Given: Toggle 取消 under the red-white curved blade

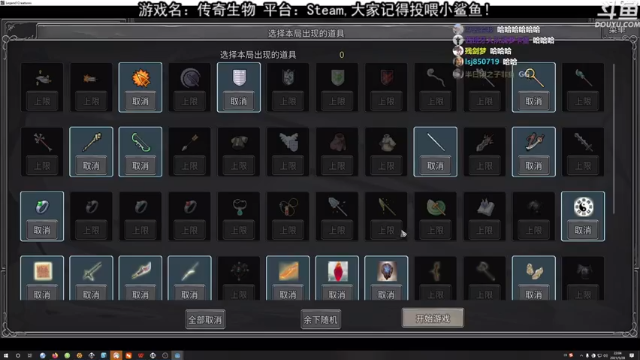Looking at the screenshot, I should pyautogui.click(x=140, y=294).
